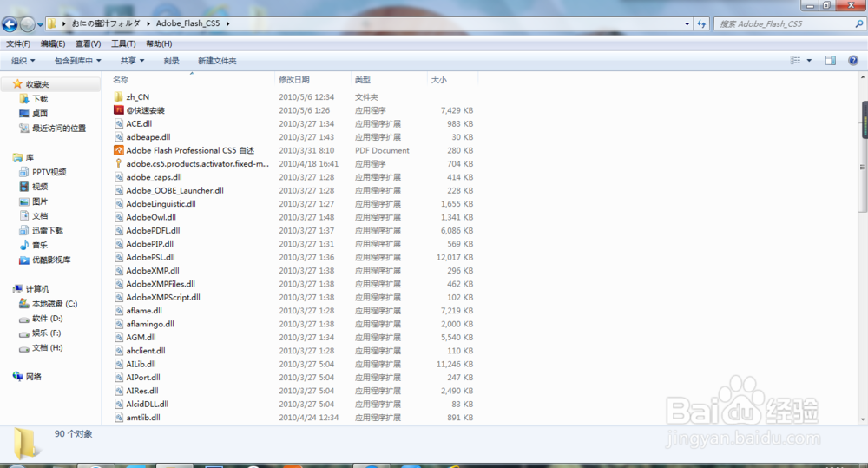Screen dimensions: 868x468
Task: Click the Adobe Flash Professional CS5 PDF icon
Action: 118,150
